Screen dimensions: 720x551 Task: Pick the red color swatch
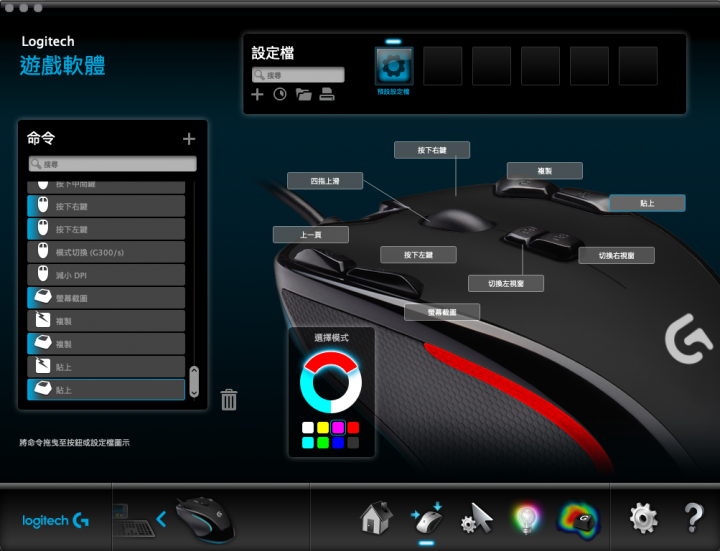pyautogui.click(x=353, y=428)
